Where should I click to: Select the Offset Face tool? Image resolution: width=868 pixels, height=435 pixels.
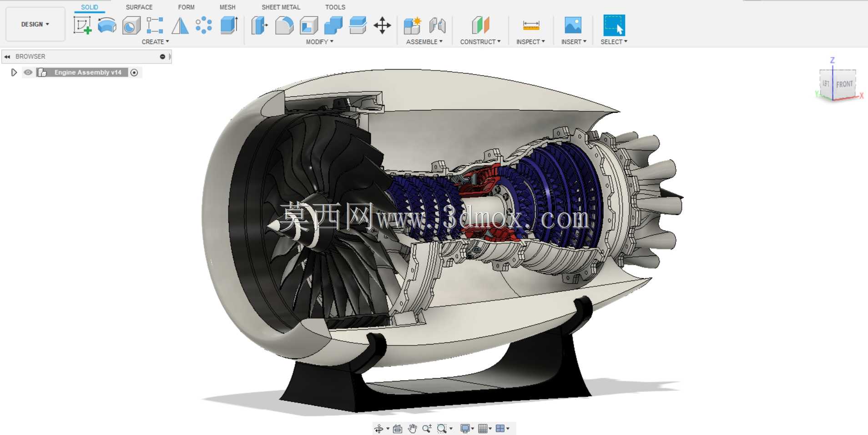[358, 25]
